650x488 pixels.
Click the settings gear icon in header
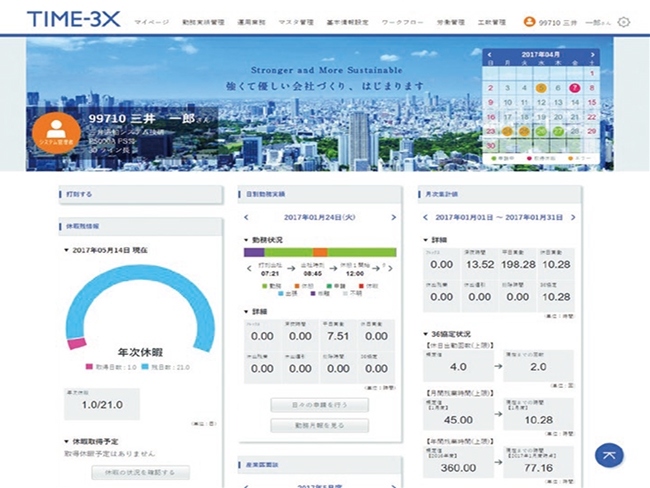(x=624, y=21)
